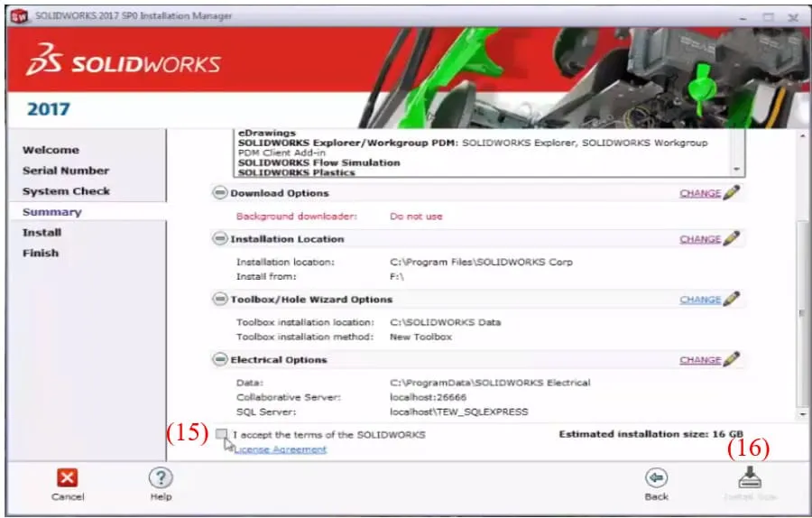Click pencil icon beside Toolbox/Hole Wizard CHANGE
This screenshot has height=518, width=812.
(731, 299)
